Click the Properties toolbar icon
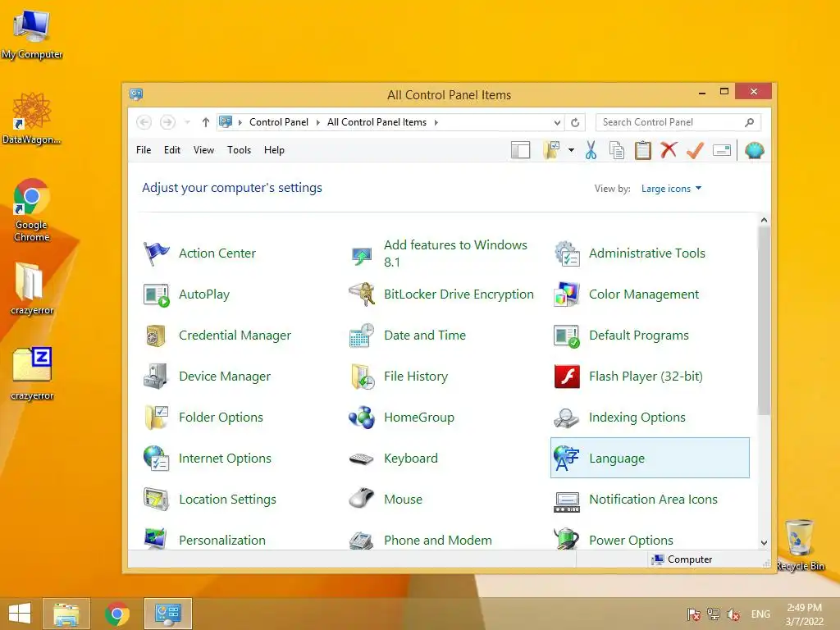The image size is (840, 630). pyautogui.click(x=722, y=151)
